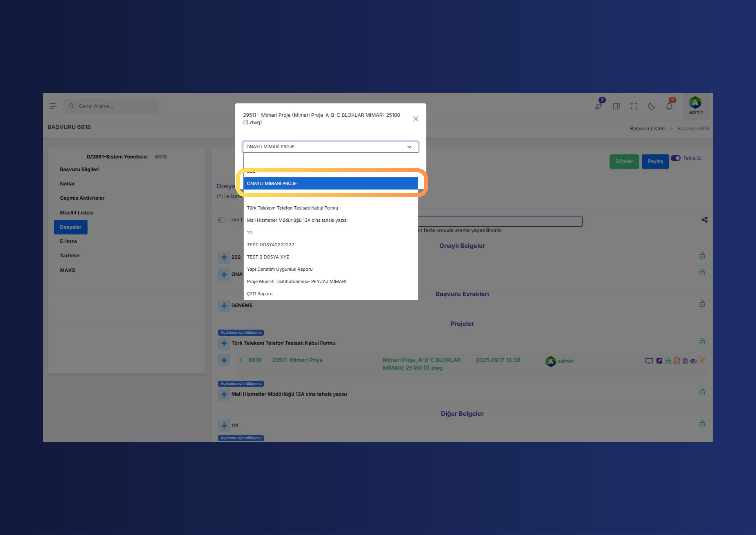
Task: Click the file name Mimari Proje_A-B-C BLOKLAR dwg
Action: click(421, 364)
